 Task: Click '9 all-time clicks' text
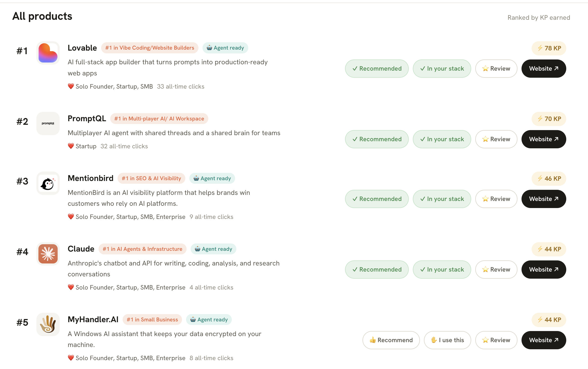click(x=211, y=217)
